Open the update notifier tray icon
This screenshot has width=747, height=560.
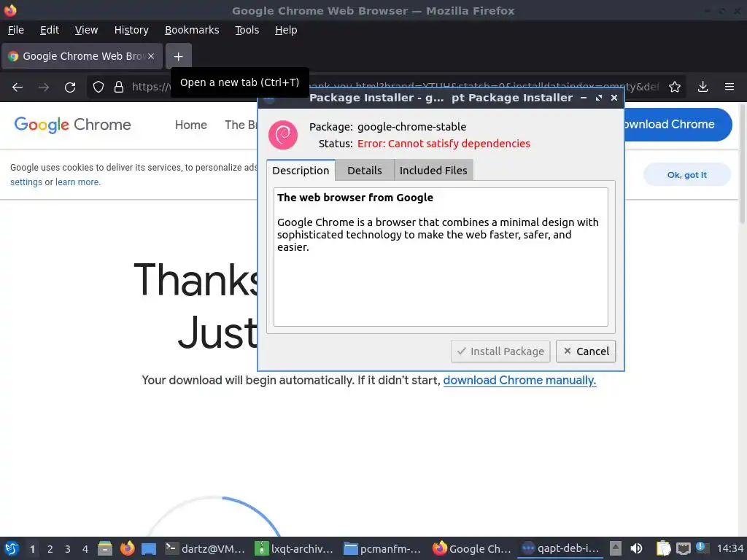[702, 548]
